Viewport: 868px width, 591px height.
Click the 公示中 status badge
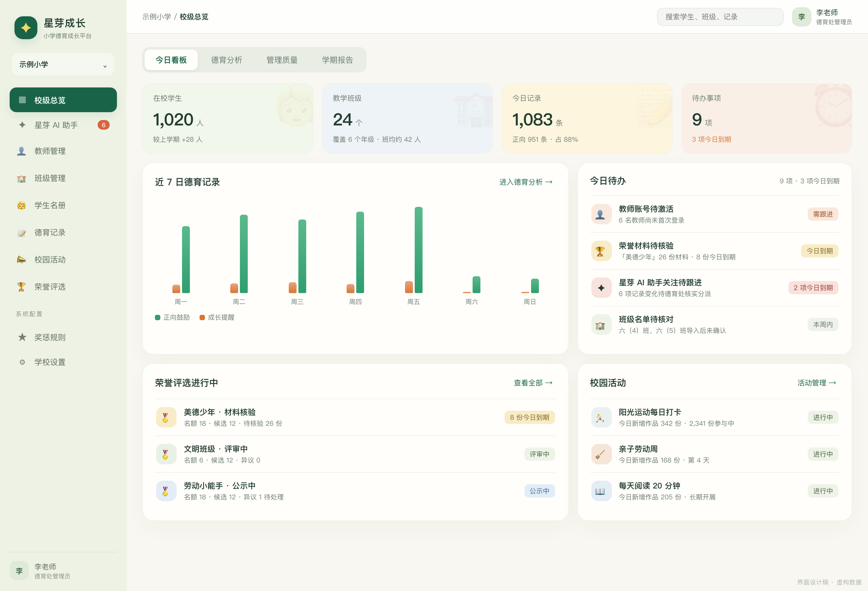(539, 491)
